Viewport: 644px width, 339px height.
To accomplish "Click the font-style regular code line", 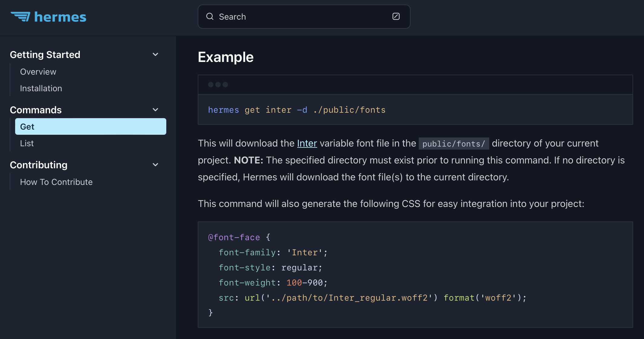I will click(271, 268).
